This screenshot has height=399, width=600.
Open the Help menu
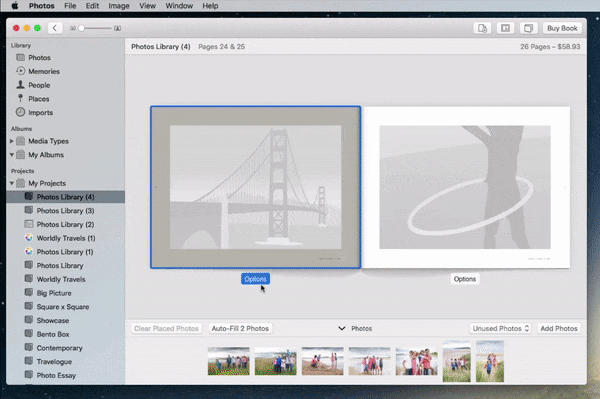click(x=210, y=6)
